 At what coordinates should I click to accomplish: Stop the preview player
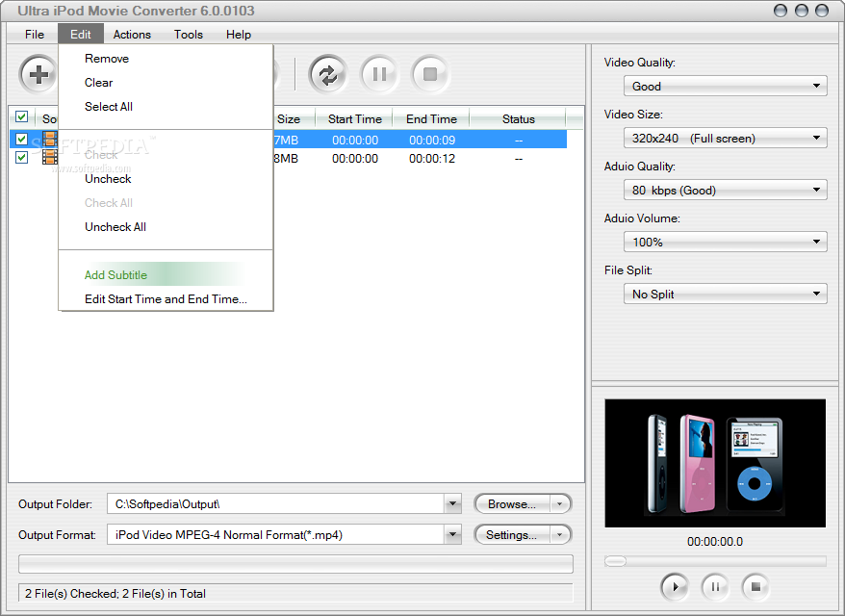(x=755, y=586)
